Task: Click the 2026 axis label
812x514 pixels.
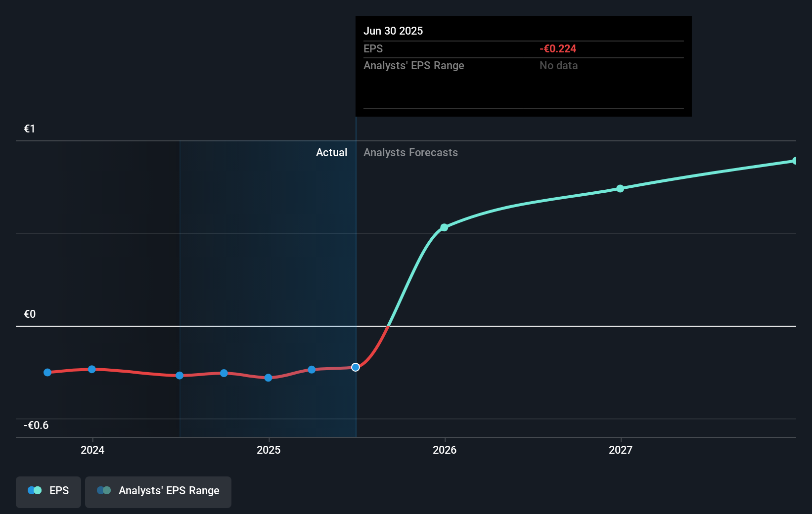Action: [444, 450]
